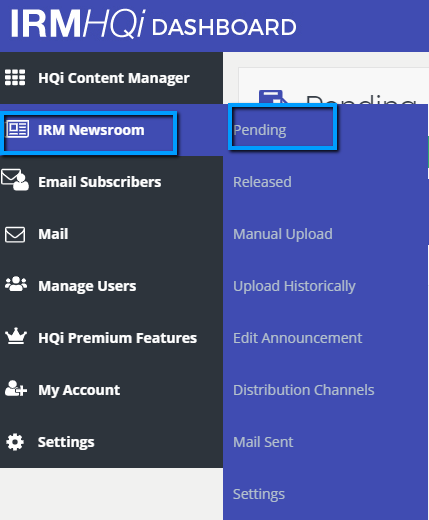Image resolution: width=429 pixels, height=520 pixels.
Task: Click the Email Subscribers envelope-person icon
Action: pos(15,180)
